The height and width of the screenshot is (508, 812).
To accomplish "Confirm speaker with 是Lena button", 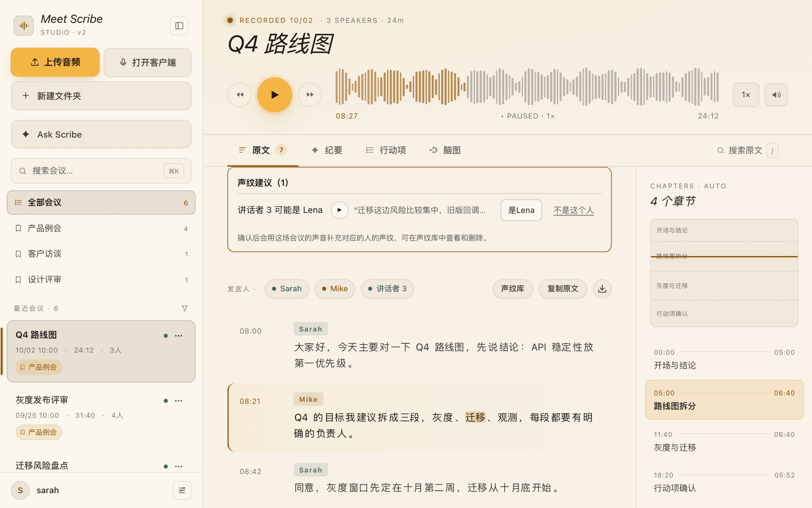I will click(521, 210).
